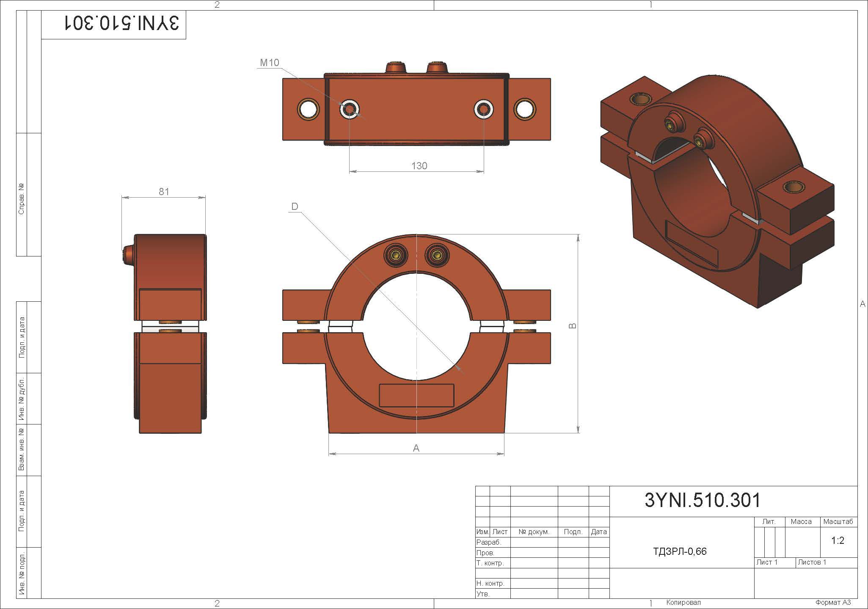Click the Формат А3 text
This screenshot has height=609, width=868.
click(x=833, y=603)
